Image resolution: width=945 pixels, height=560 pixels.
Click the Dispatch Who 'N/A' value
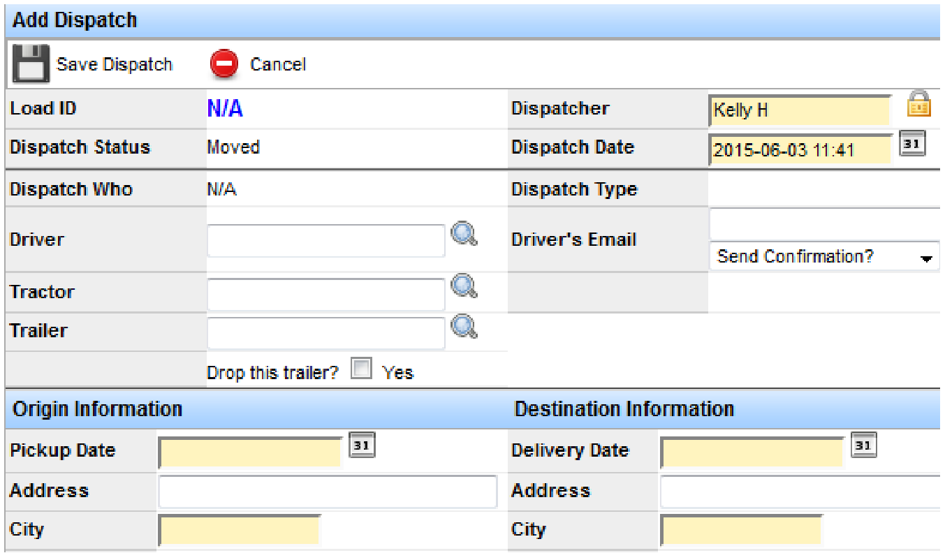click(221, 189)
